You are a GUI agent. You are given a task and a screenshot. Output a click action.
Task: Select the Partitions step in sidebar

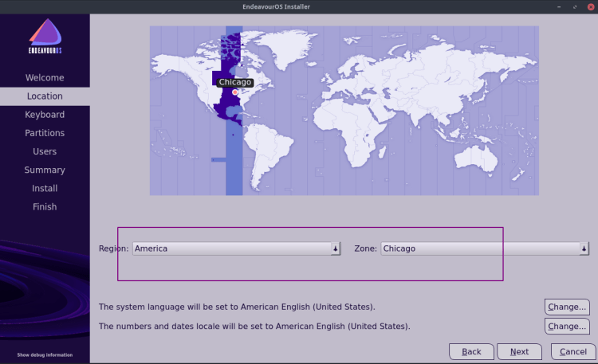(x=45, y=133)
